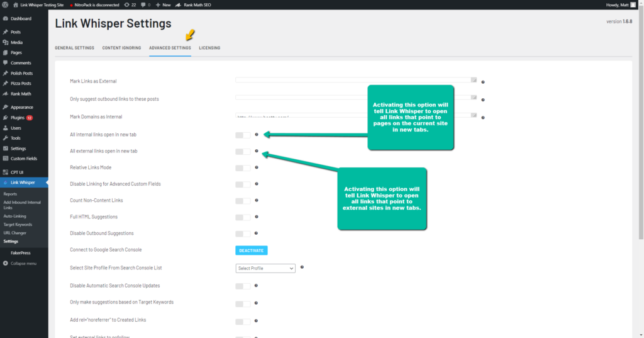Click the Collapse menu arrow icon
The image size is (644, 338).
click(x=5, y=264)
